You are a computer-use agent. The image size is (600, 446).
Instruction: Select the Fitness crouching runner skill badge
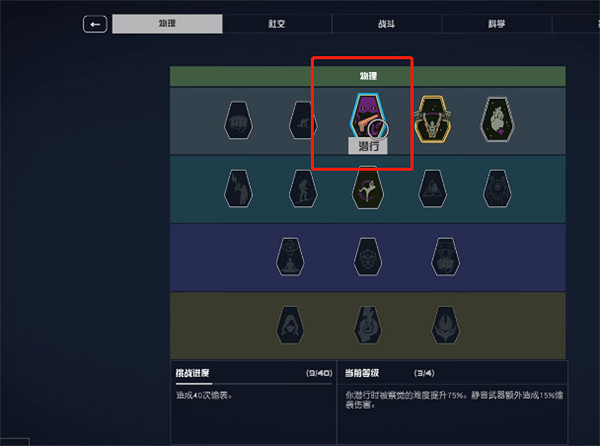click(303, 120)
